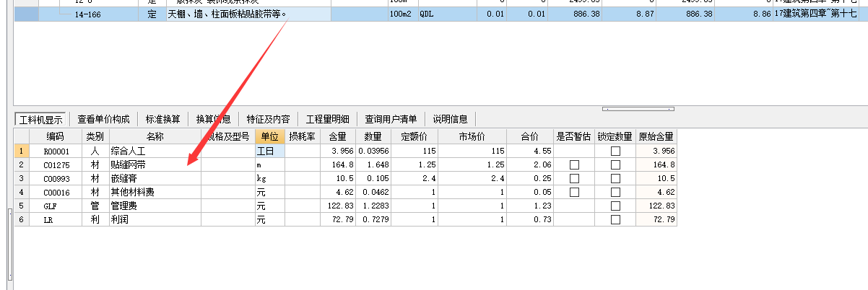Click the 市场价 column header

(x=472, y=136)
